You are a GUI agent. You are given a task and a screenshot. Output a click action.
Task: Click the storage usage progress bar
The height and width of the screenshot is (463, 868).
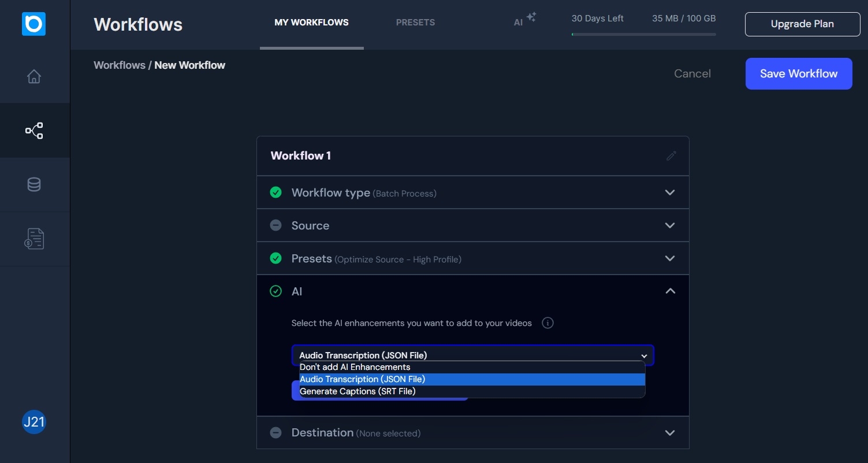643,34
